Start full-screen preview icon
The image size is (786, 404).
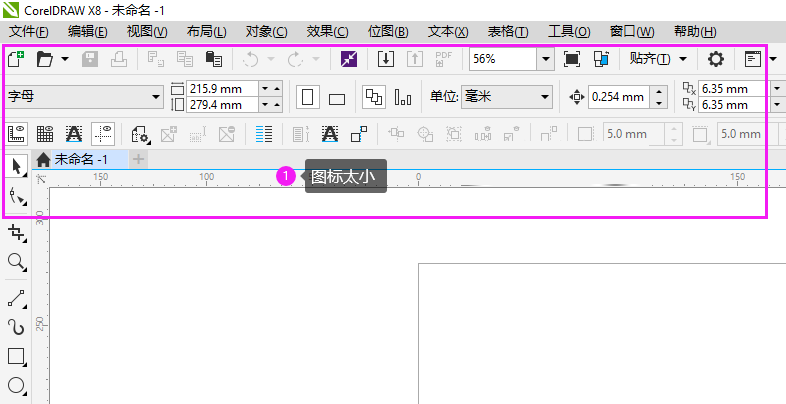click(x=572, y=59)
